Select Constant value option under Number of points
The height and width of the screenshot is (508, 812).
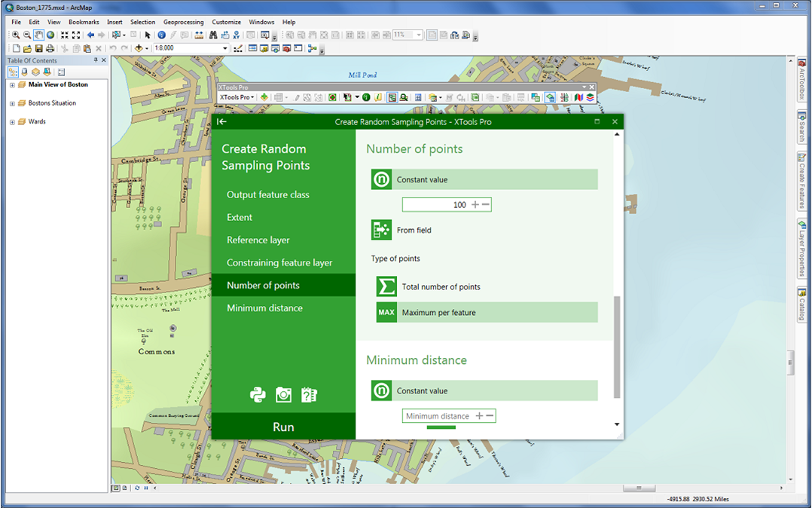click(484, 179)
